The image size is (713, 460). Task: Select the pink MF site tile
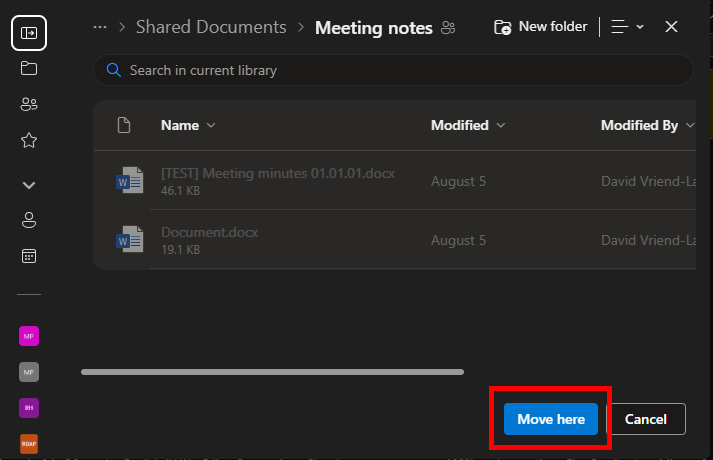[28, 336]
